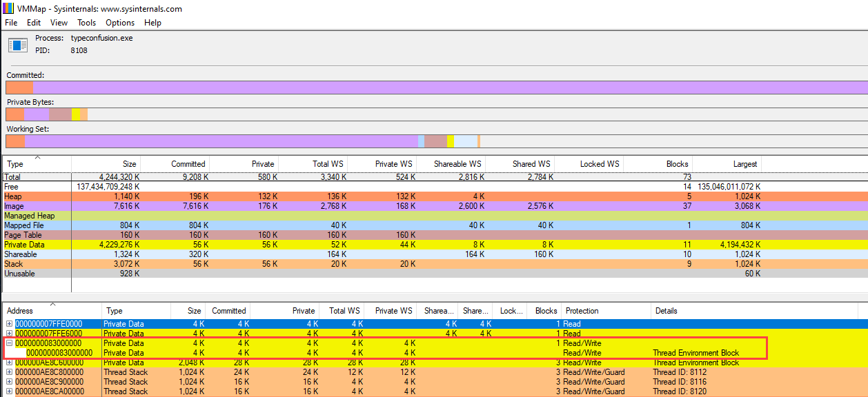Click the orange Heap segment of Private Bytes bar
The height and width of the screenshot is (397, 868).
[15, 114]
